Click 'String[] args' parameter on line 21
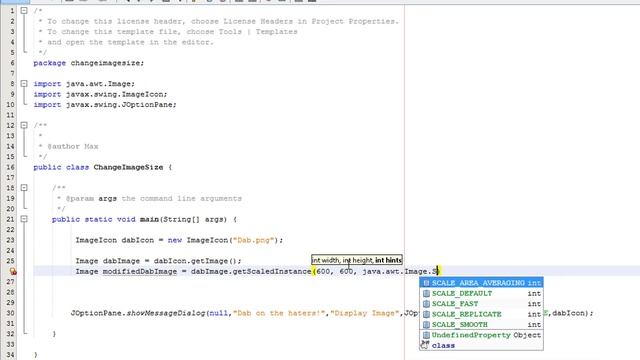 tap(194, 219)
